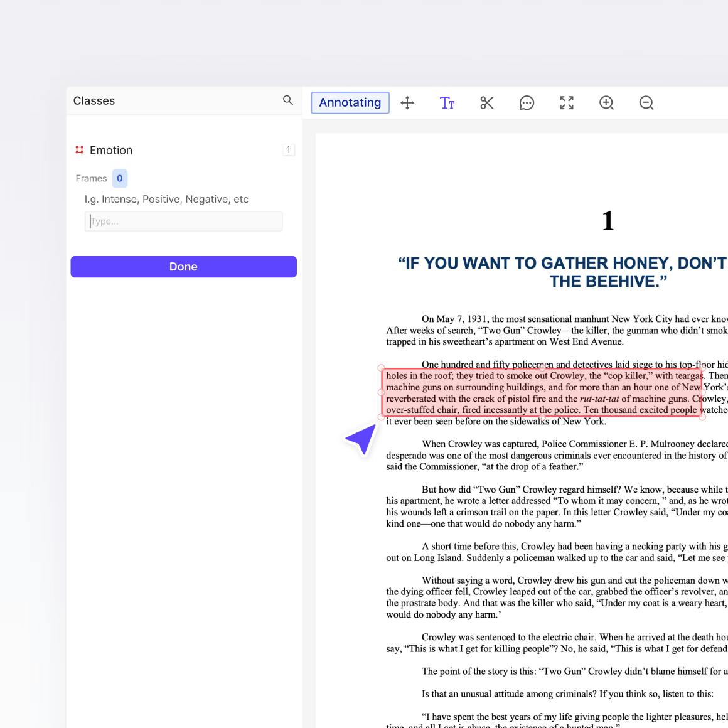728x728 pixels.
Task: Focus the Emotion attribute Type field
Action: pos(183,222)
